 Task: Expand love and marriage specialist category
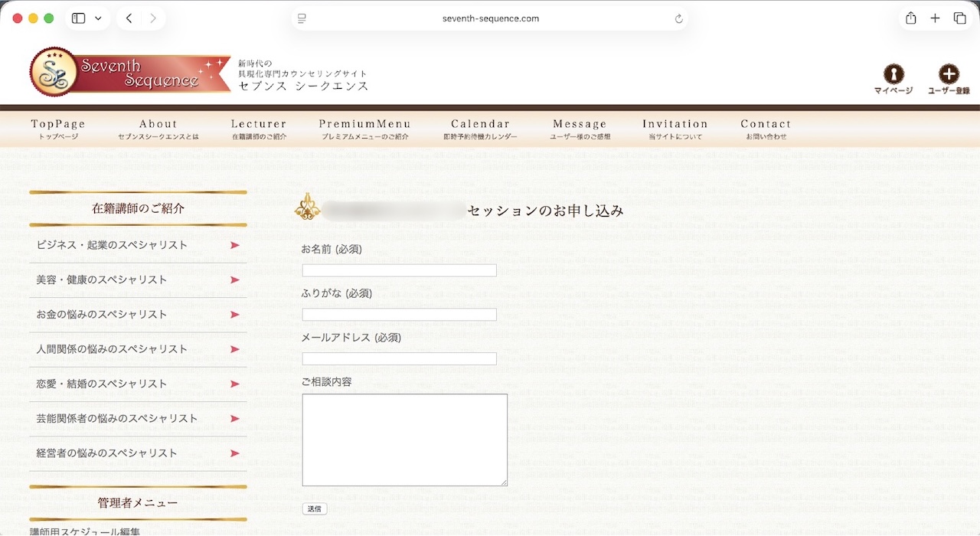pyautogui.click(x=138, y=384)
